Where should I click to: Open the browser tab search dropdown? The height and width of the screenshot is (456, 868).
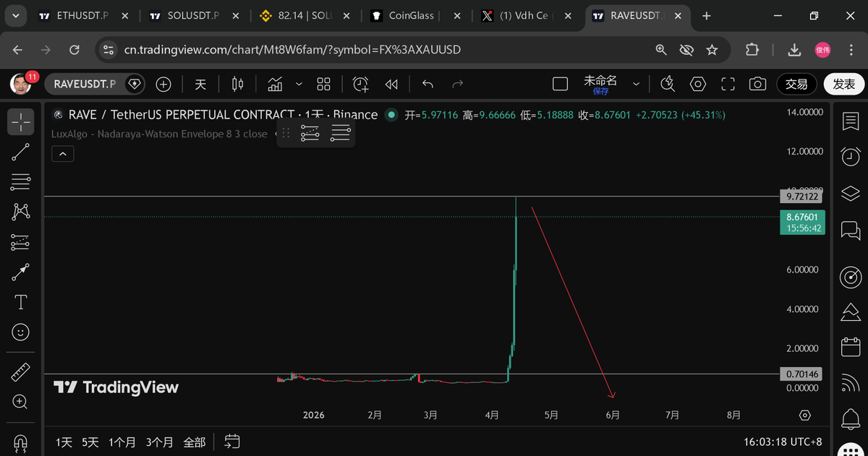15,16
